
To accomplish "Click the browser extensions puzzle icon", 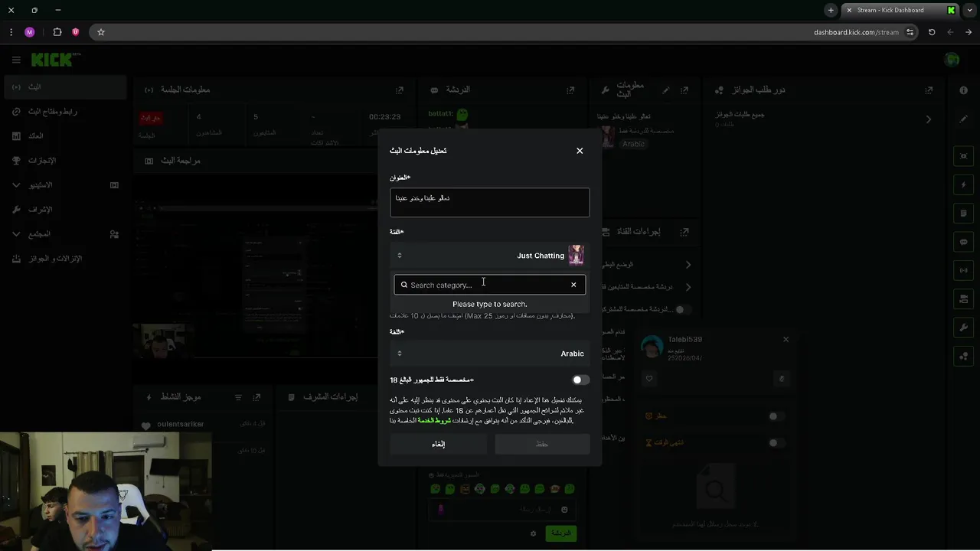I will (x=57, y=32).
